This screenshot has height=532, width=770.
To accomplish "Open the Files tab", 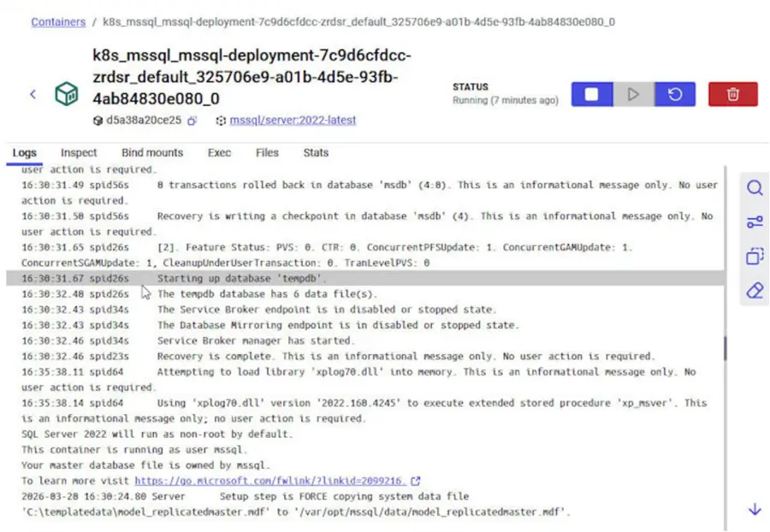I will tap(267, 152).
